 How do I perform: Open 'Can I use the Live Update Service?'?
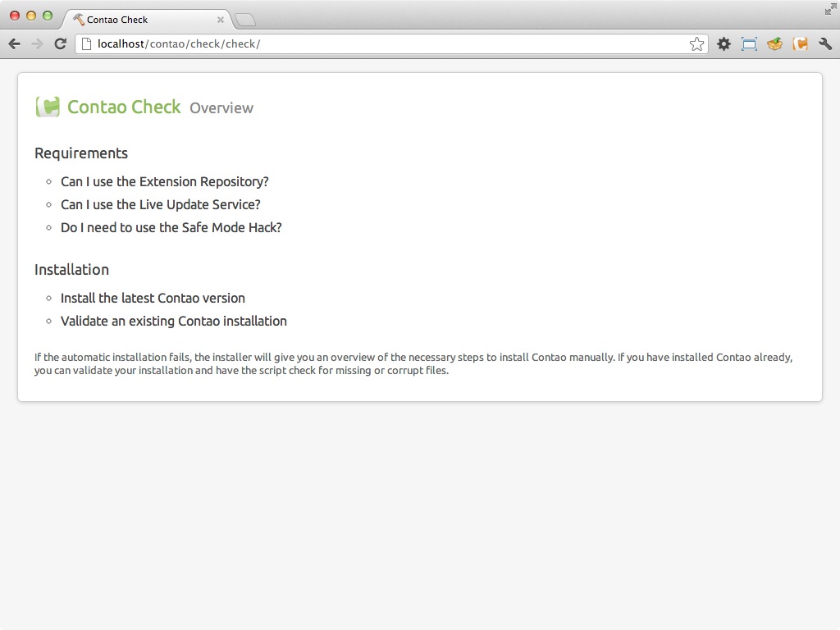[x=161, y=204]
